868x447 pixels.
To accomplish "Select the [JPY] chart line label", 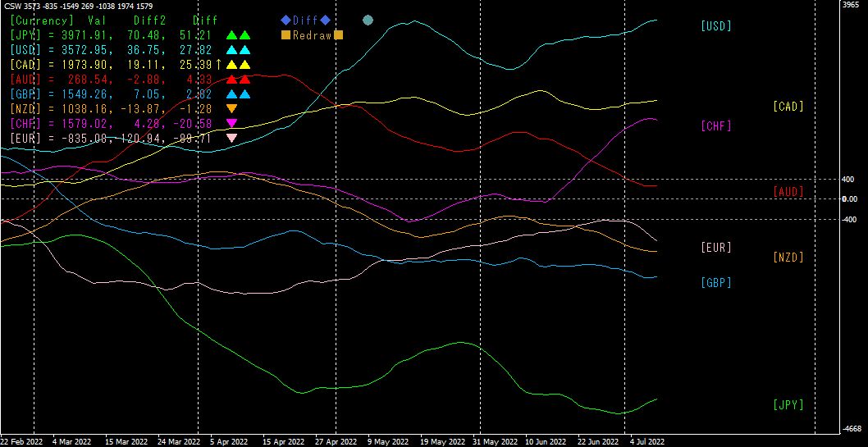I will click(x=788, y=405).
